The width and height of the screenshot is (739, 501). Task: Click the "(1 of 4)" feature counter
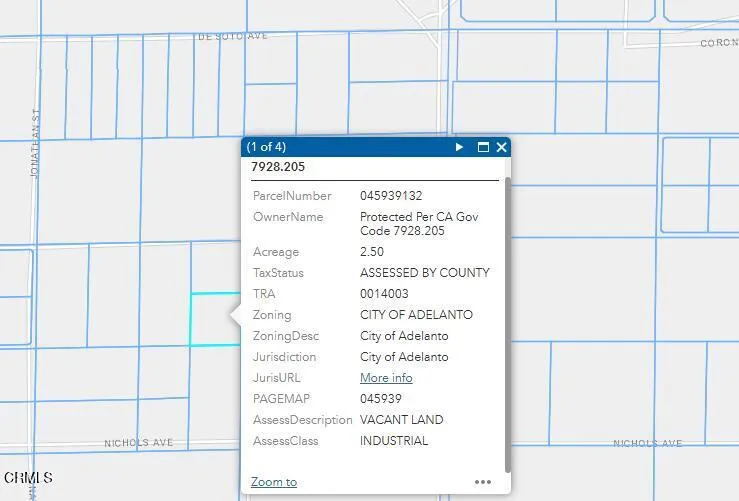[x=266, y=147]
